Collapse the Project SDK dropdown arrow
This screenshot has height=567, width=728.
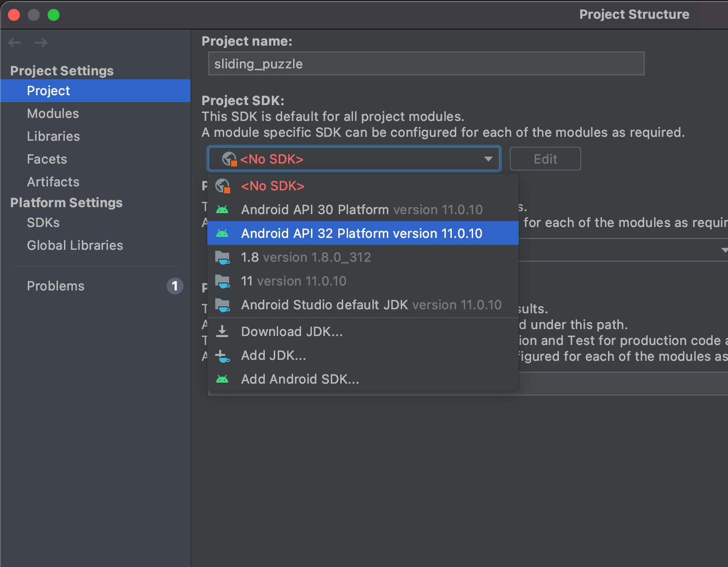pyautogui.click(x=488, y=159)
